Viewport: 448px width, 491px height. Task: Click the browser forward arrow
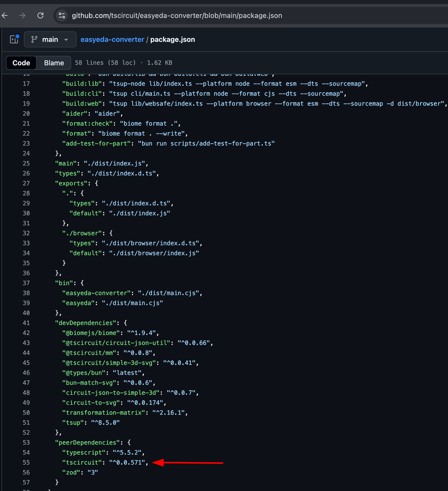[x=22, y=15]
